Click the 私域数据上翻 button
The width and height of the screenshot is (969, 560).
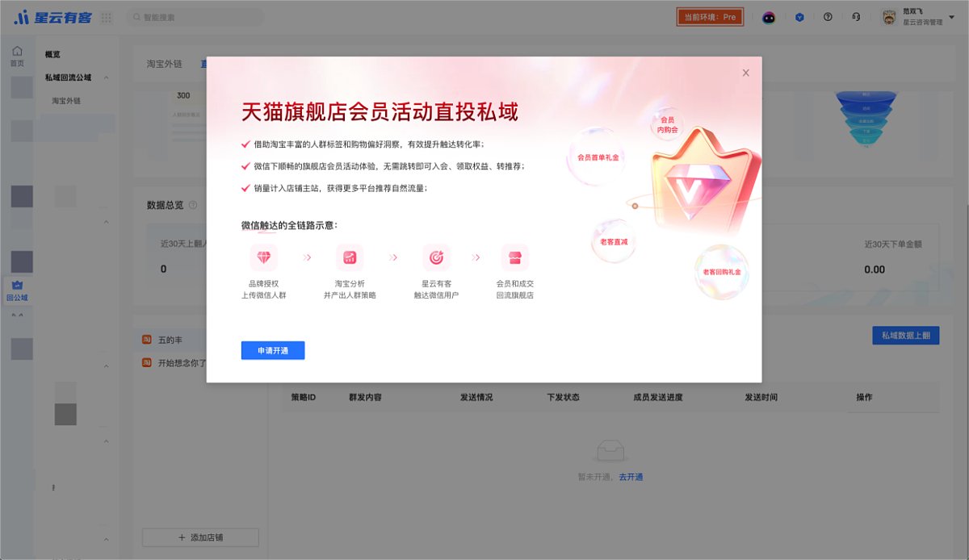906,336
